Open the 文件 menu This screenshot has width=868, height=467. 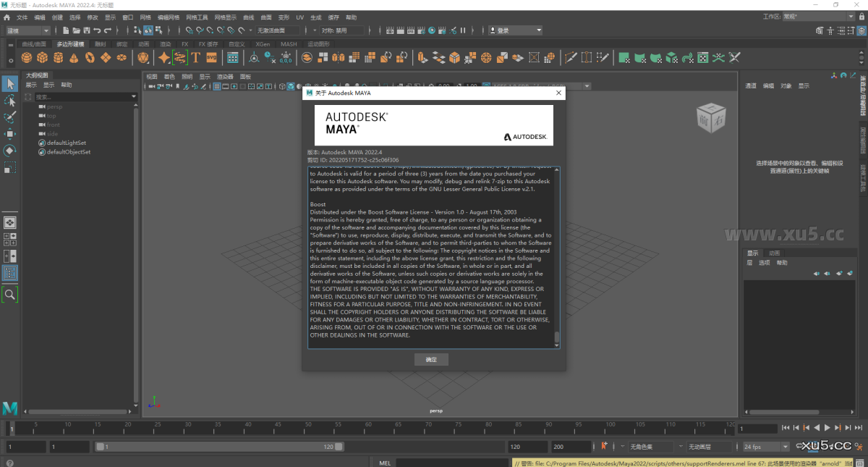pyautogui.click(x=22, y=17)
